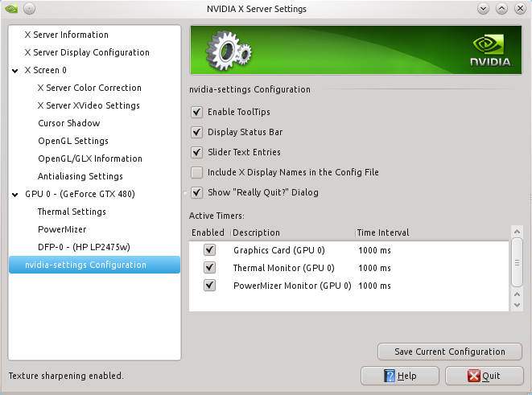
Task: Disable the Thermal Monitor (GPU 0) timer
Action: click(x=210, y=268)
